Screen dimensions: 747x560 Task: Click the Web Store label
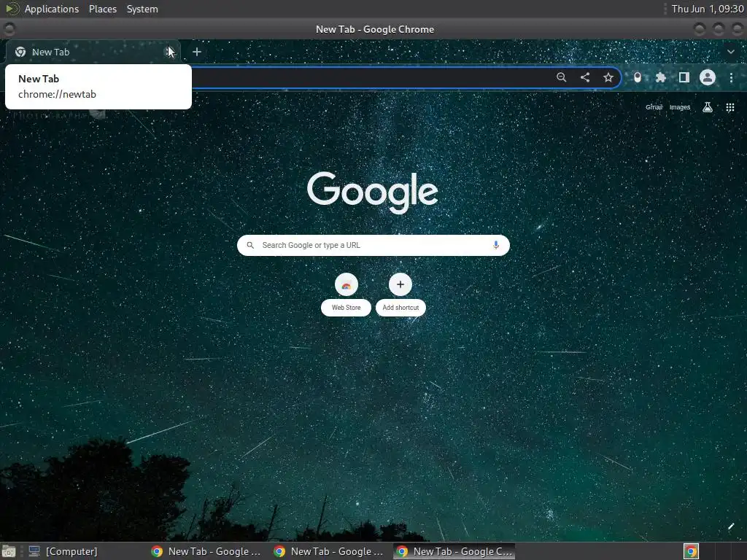[x=347, y=308]
